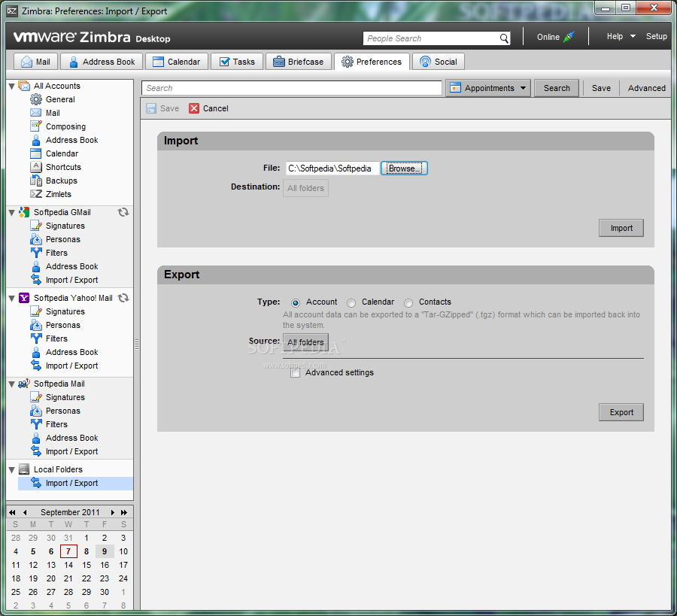Open Filters under Softpedia GMail
The width and height of the screenshot is (677, 616).
pos(56,253)
